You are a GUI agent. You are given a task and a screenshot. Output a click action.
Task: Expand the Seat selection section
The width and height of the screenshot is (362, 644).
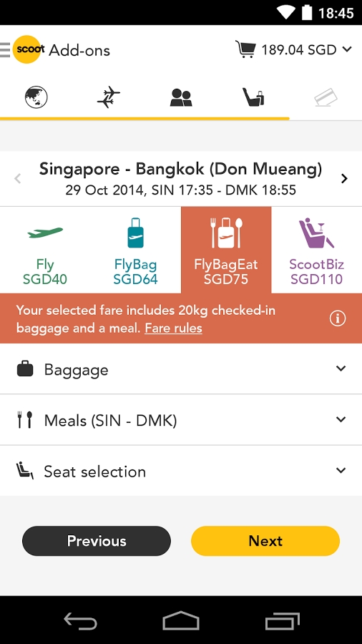181,471
